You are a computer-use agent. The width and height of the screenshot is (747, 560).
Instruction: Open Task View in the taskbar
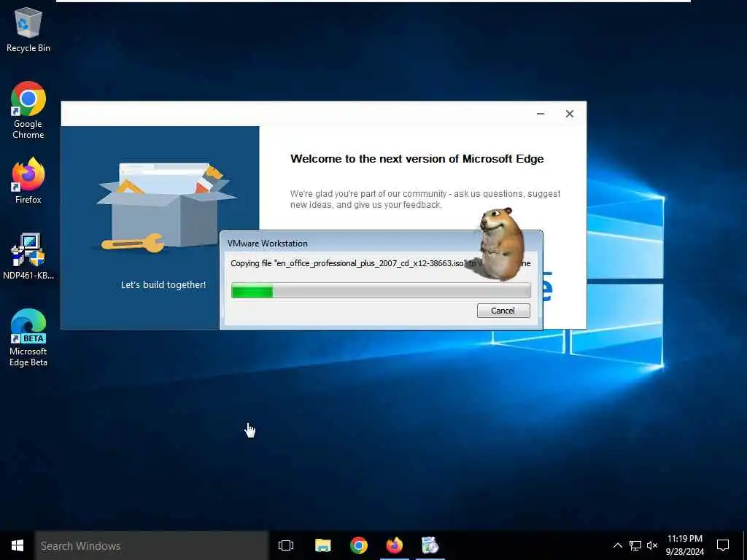tap(286, 545)
